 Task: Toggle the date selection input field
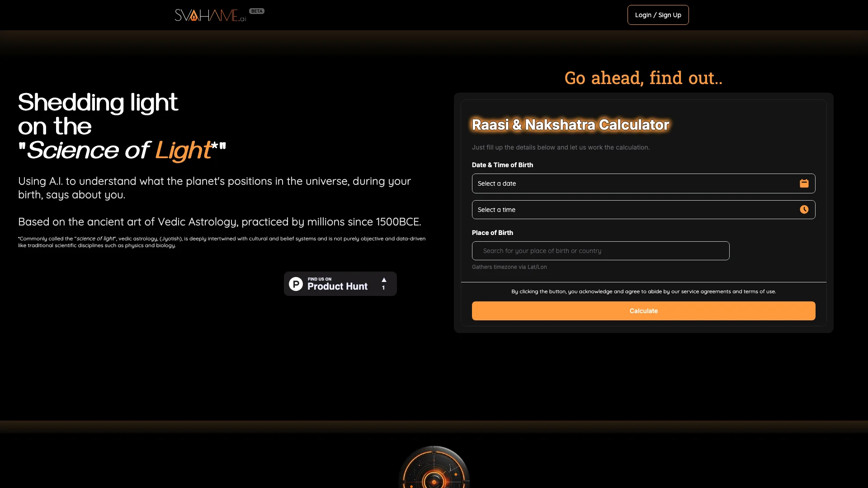click(x=643, y=183)
